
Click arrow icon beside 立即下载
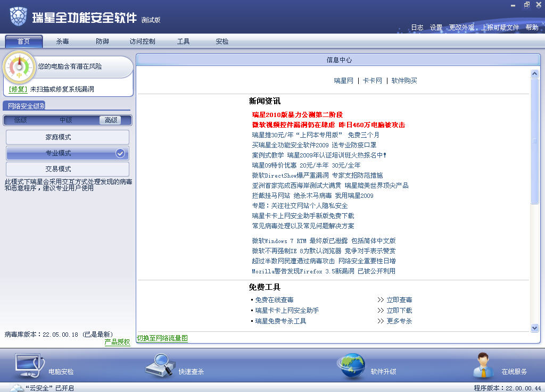click(x=381, y=311)
